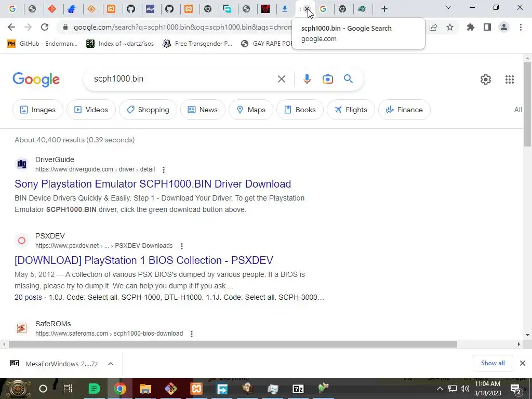Screen dimensions: 532x399
Task: Click the horizontal scrollbar thumb
Action: [233, 344]
